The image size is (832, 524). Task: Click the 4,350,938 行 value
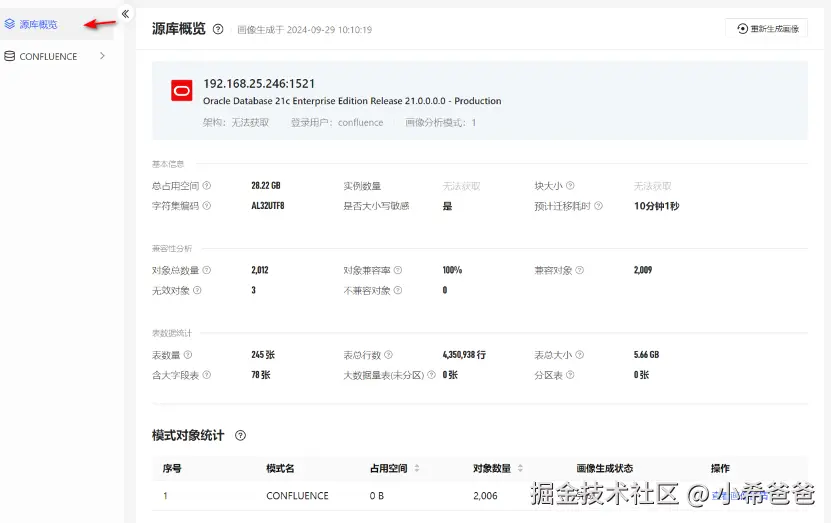pyautogui.click(x=464, y=355)
